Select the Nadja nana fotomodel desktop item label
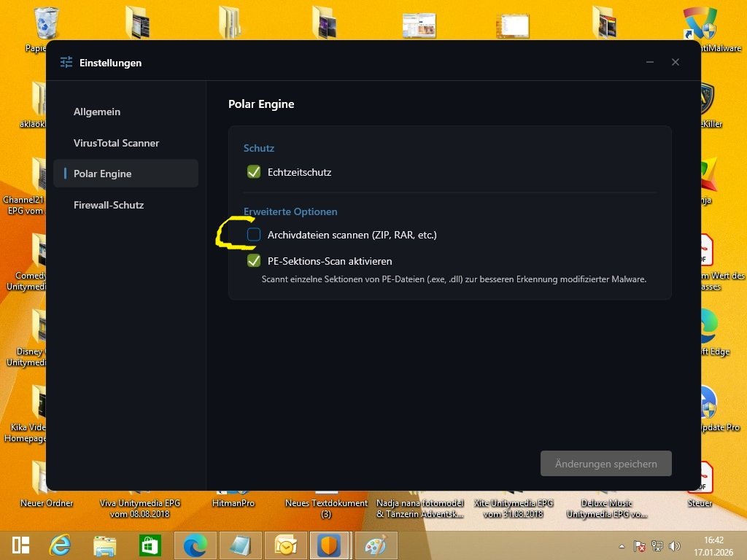Viewport: 747px width, 560px height. [419, 508]
